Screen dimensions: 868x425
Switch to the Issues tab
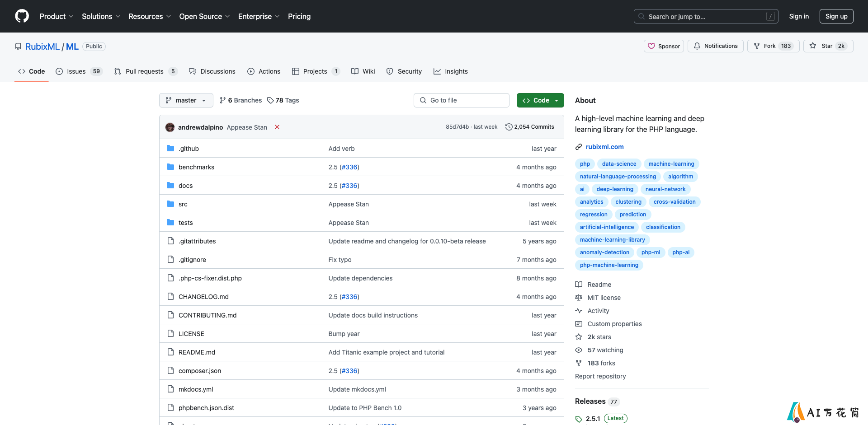tap(79, 71)
